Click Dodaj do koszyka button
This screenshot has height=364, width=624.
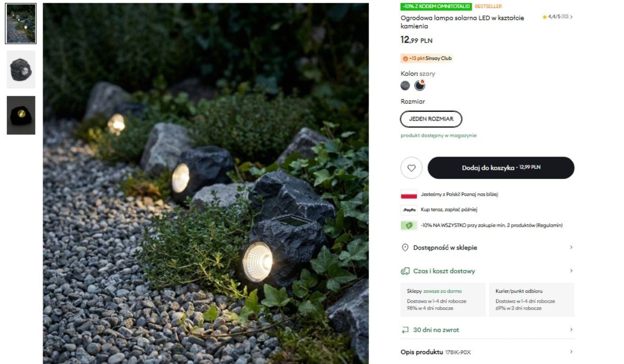click(501, 168)
